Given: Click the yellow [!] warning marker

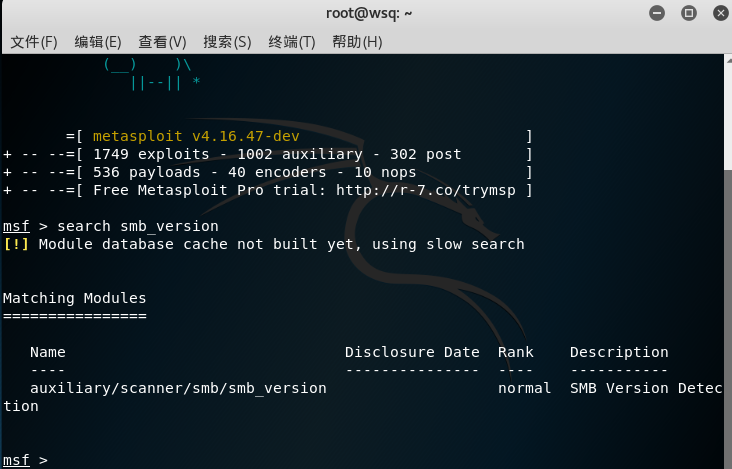Looking at the screenshot, I should point(16,245).
